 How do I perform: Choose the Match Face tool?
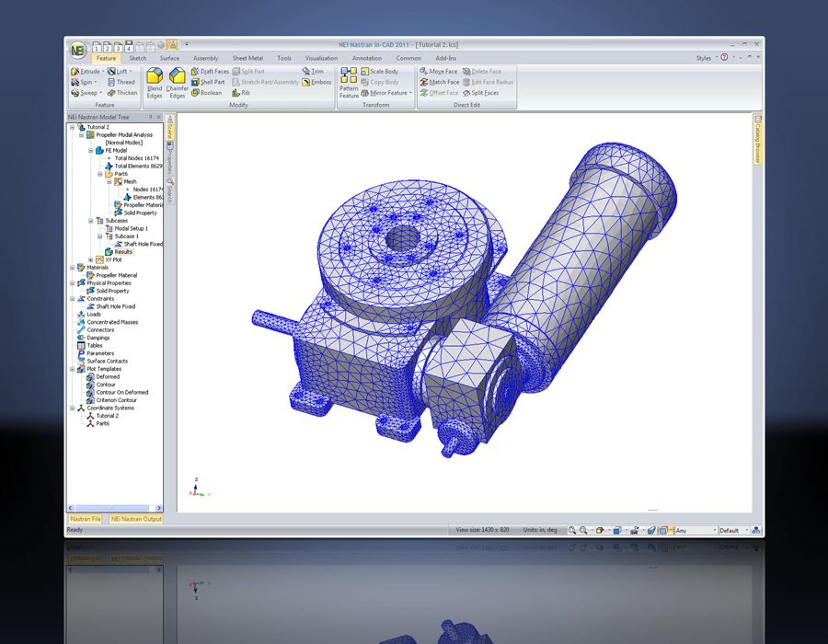point(440,83)
